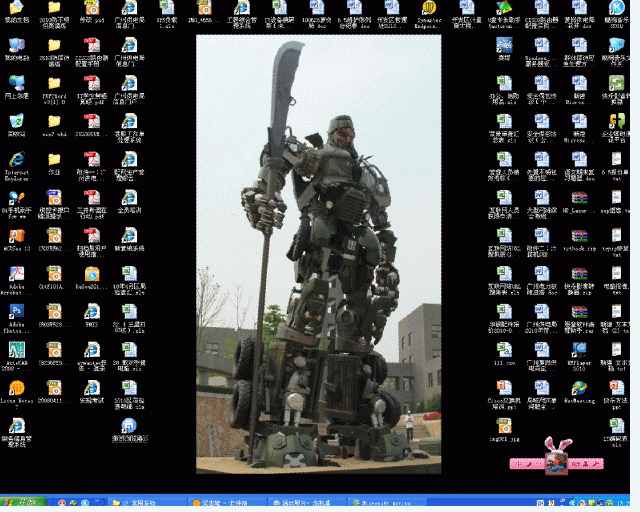640x512 pixels.
Task: Launch the ACDSee 10 shortcut
Action: (17, 240)
